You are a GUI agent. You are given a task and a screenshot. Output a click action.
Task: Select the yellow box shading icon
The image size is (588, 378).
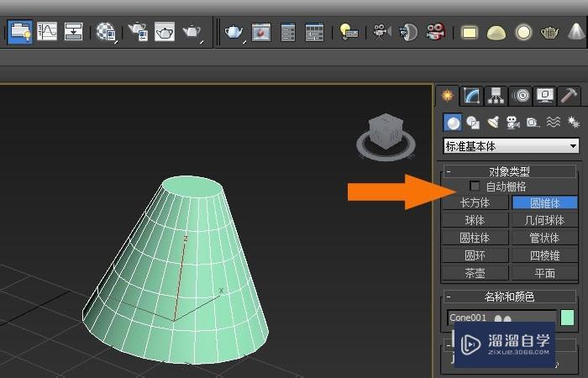point(470,33)
